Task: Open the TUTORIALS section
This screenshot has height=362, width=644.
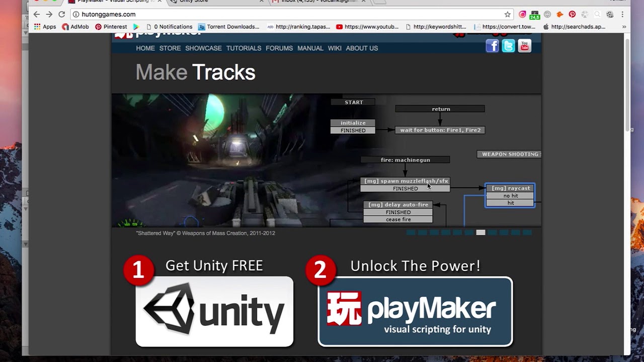Action: pos(244,48)
